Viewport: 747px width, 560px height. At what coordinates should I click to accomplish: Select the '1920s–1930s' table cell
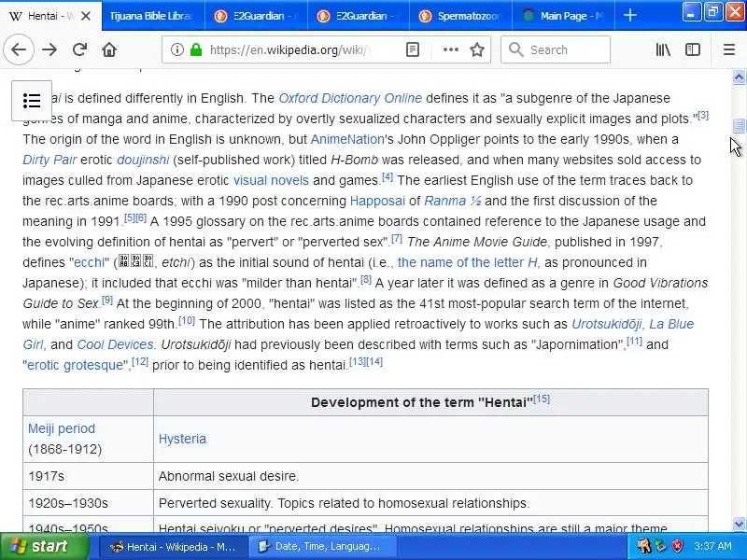[88, 503]
